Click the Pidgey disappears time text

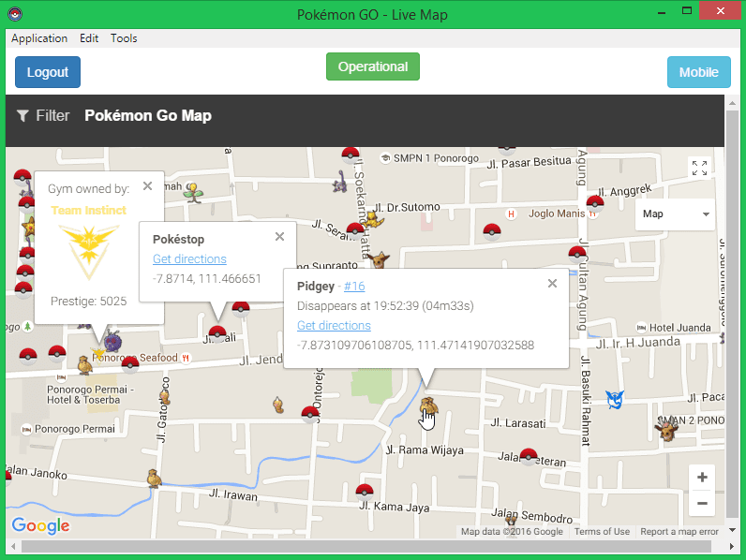coord(385,305)
